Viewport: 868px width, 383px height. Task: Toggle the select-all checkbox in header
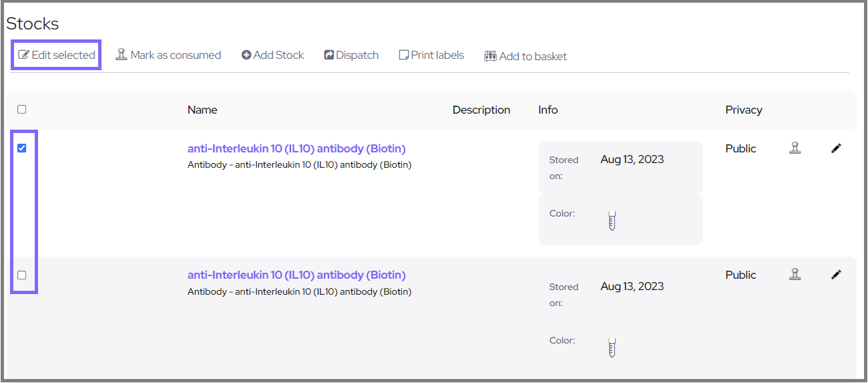(21, 110)
